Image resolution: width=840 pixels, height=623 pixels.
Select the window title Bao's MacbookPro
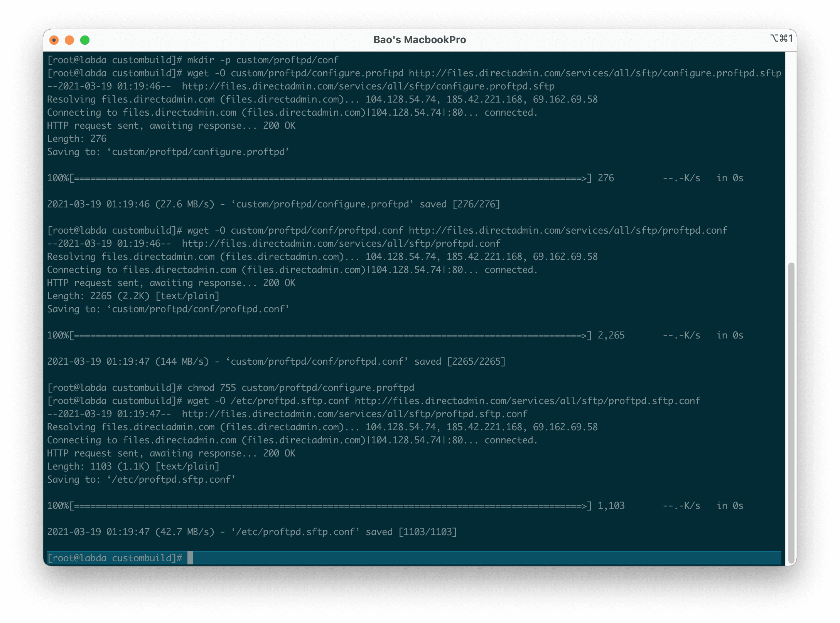click(x=420, y=39)
